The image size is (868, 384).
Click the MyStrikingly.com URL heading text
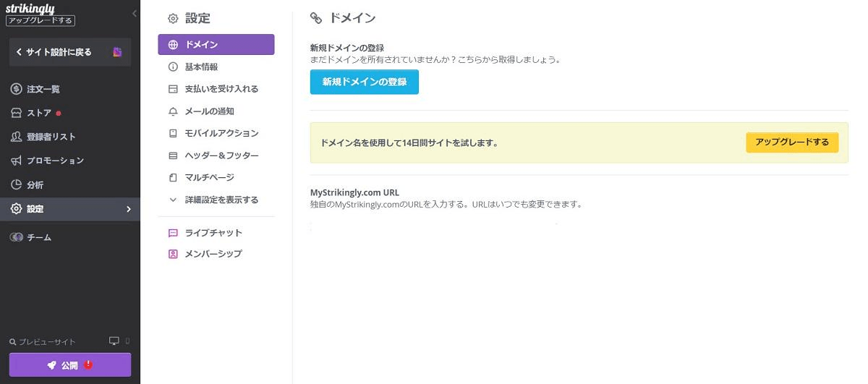click(x=354, y=192)
